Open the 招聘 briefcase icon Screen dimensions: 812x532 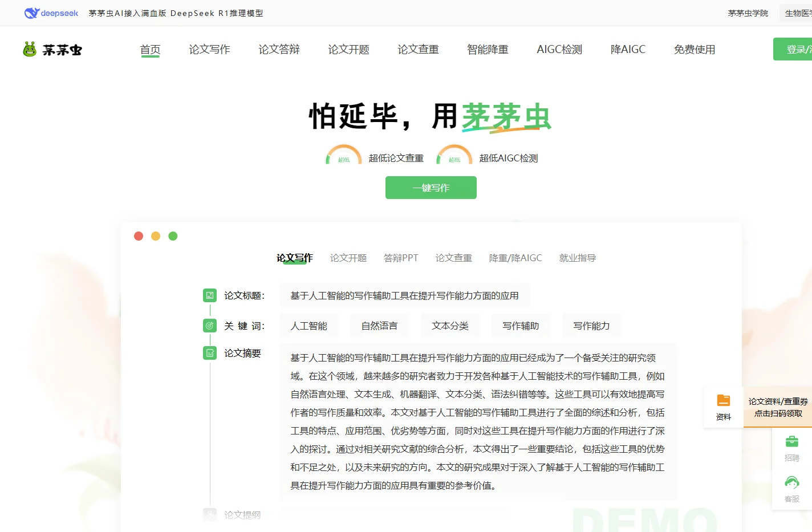pyautogui.click(x=792, y=441)
